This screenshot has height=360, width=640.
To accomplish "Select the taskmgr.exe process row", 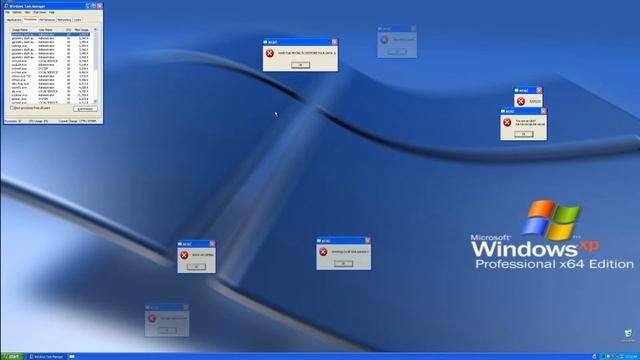I will pyautogui.click(x=50, y=46).
